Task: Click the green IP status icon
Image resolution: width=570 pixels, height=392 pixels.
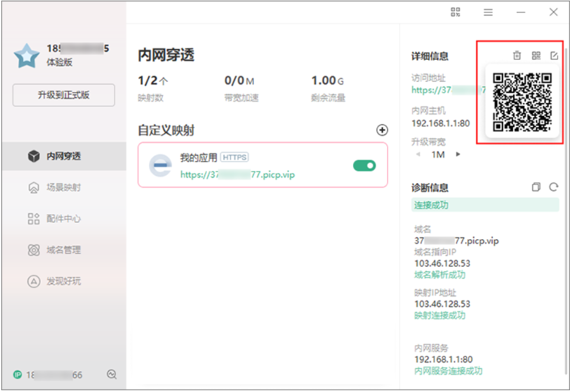Action: point(18,374)
